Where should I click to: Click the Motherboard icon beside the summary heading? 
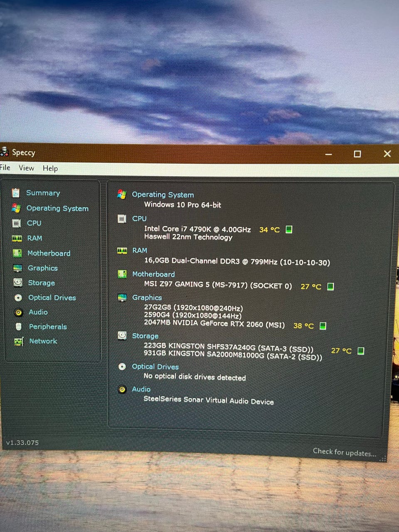[x=122, y=274]
